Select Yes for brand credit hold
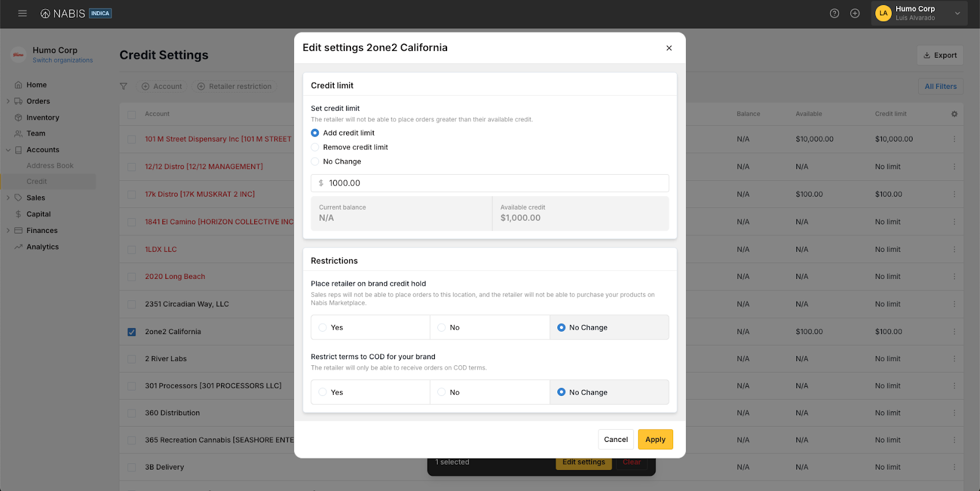 (x=323, y=328)
